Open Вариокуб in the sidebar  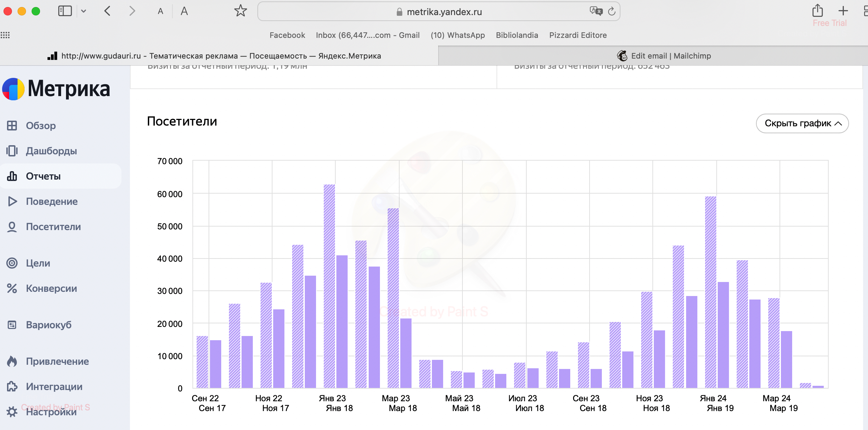[48, 325]
